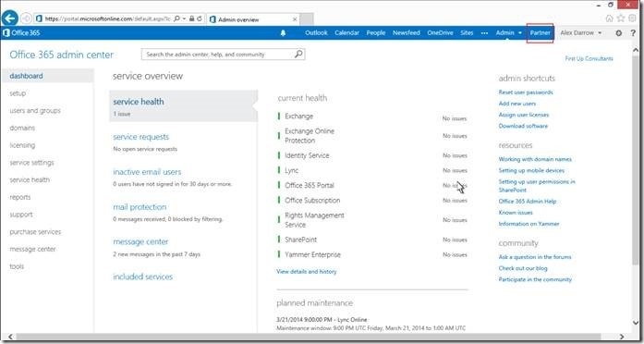
Task: Open the notifications bell
Action: pyautogui.click(x=283, y=33)
